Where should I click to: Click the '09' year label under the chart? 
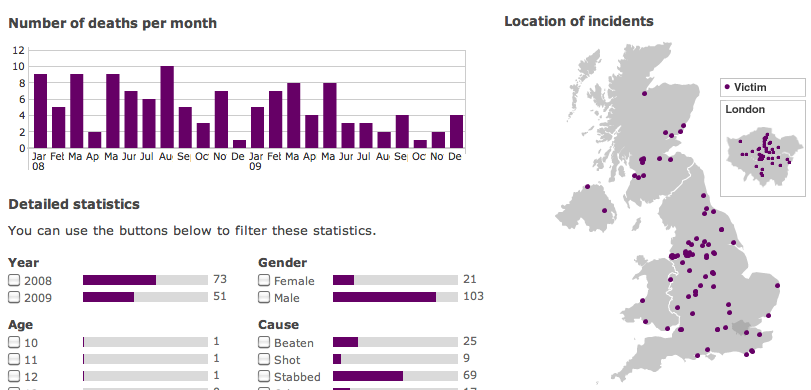click(256, 167)
